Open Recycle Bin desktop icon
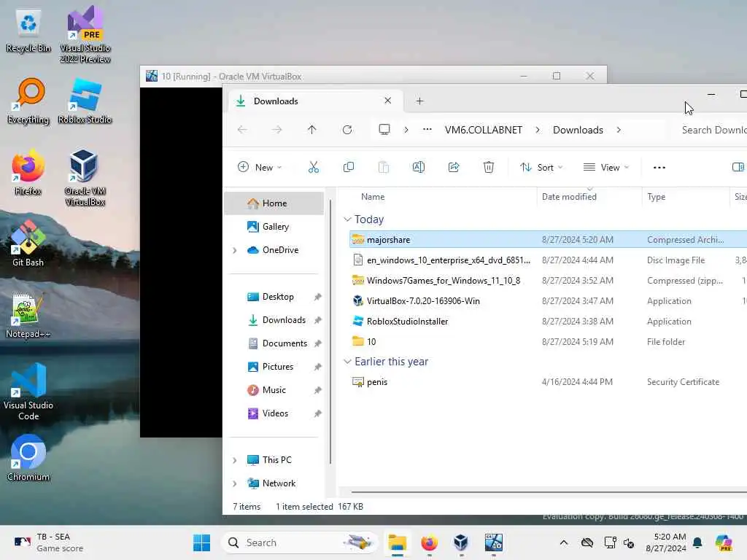The image size is (747, 560). 28,29
